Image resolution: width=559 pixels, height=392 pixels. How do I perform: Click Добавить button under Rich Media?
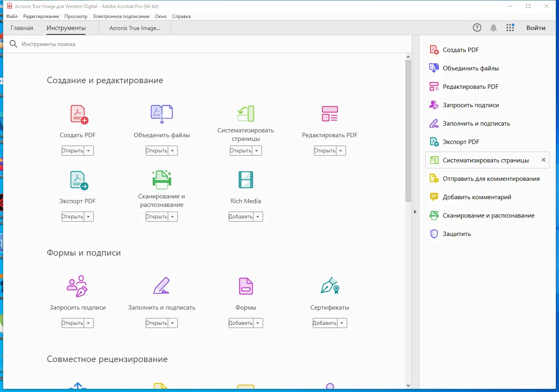241,217
